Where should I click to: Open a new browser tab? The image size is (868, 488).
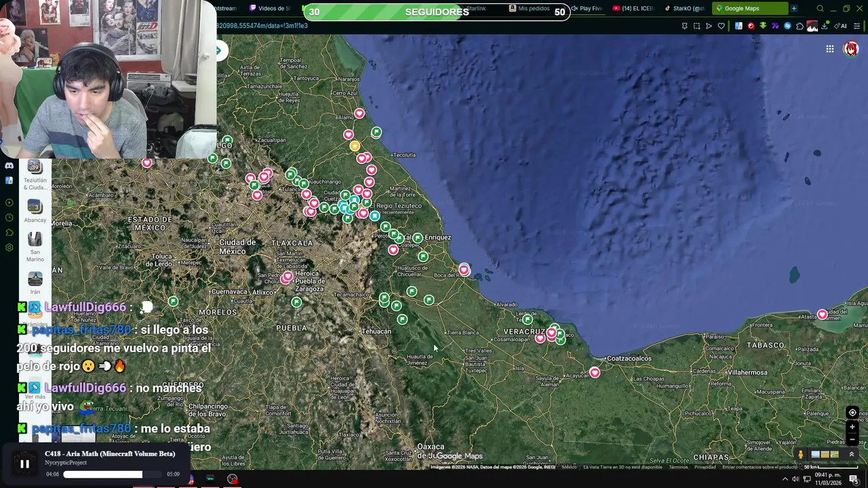pos(794,8)
